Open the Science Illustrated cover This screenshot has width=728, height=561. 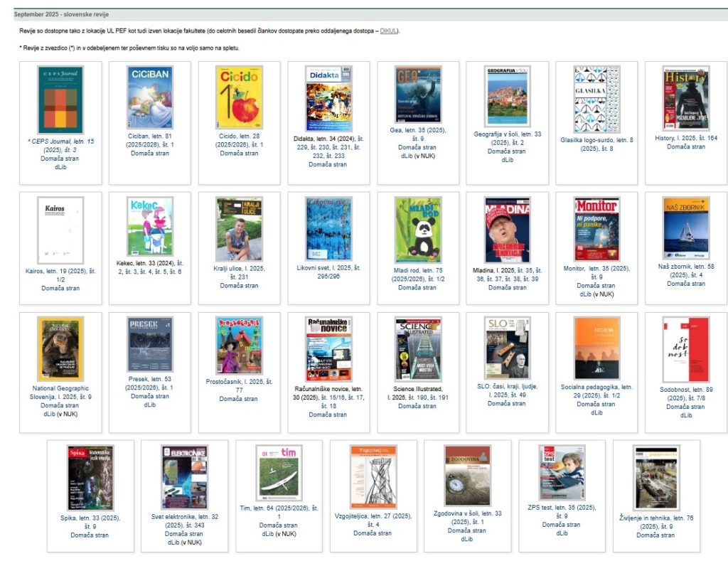418,349
